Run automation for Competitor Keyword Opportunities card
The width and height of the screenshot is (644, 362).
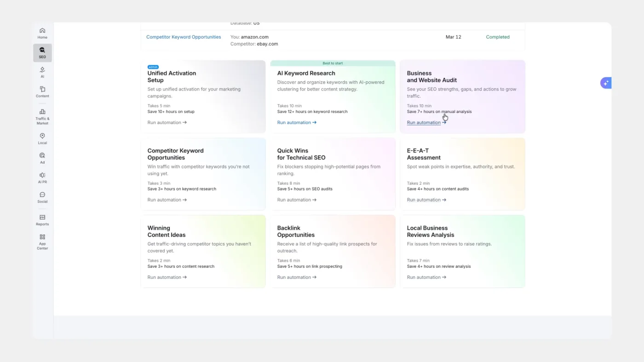point(167,200)
